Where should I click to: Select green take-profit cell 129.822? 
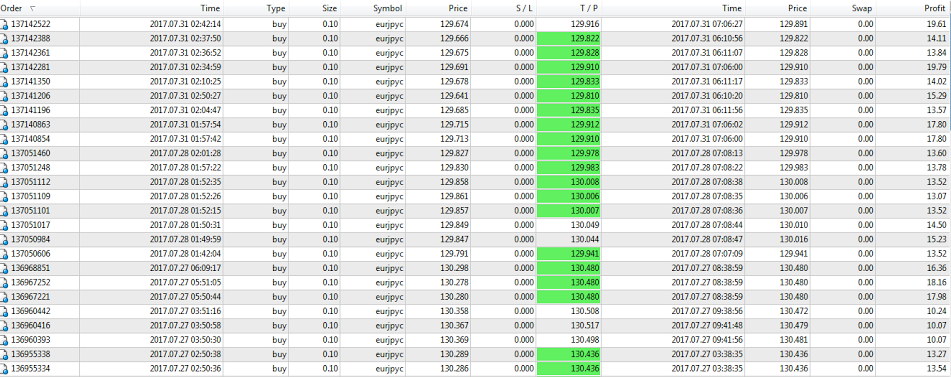569,38
